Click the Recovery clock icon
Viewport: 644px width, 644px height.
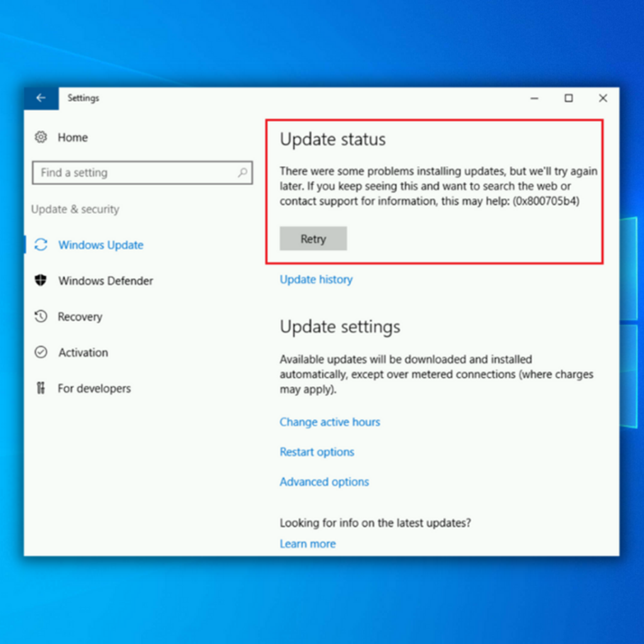point(41,316)
